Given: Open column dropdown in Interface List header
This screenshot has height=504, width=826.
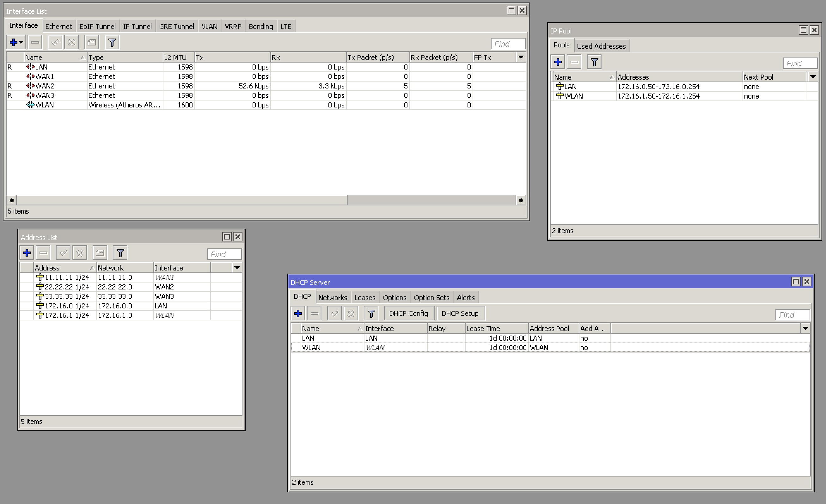Looking at the screenshot, I should pyautogui.click(x=521, y=57).
